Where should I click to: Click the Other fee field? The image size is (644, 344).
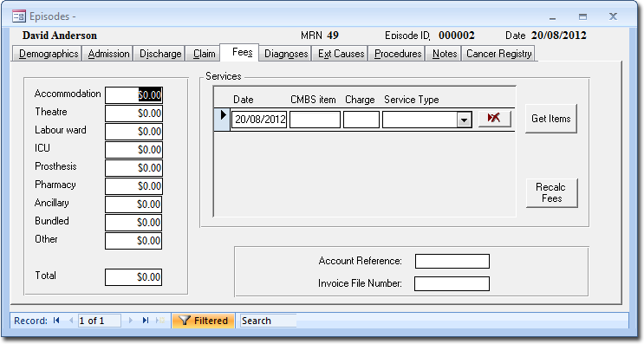tap(133, 241)
